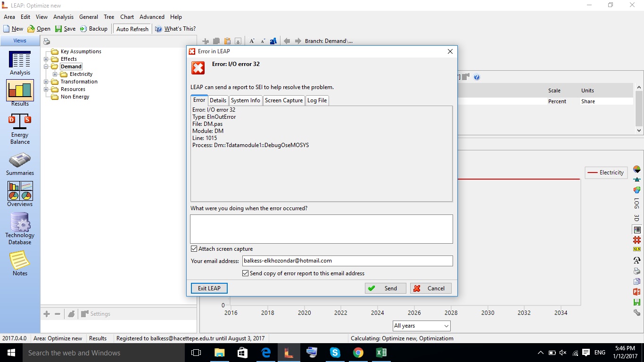The height and width of the screenshot is (362, 644).
Task: Click the blue help icon near table
Action: (x=477, y=77)
